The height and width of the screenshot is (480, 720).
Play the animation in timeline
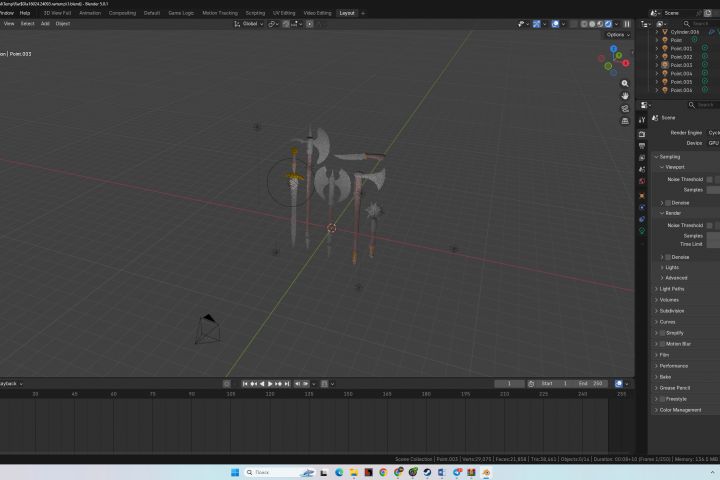tap(270, 384)
